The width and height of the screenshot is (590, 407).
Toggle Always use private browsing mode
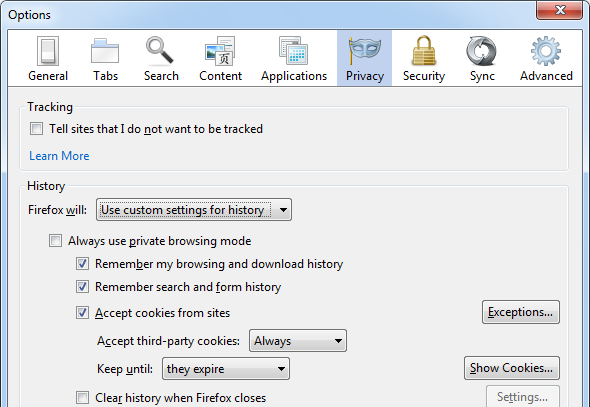click(x=55, y=240)
